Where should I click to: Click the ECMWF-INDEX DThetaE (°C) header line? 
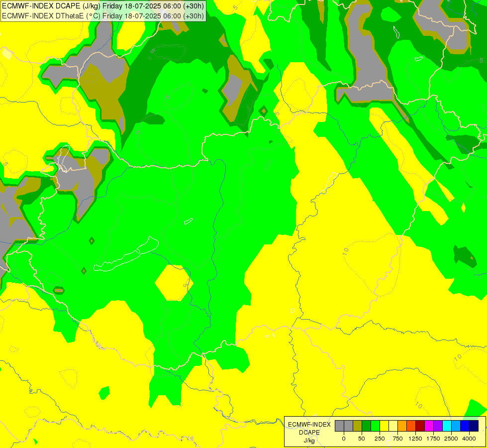(x=103, y=16)
